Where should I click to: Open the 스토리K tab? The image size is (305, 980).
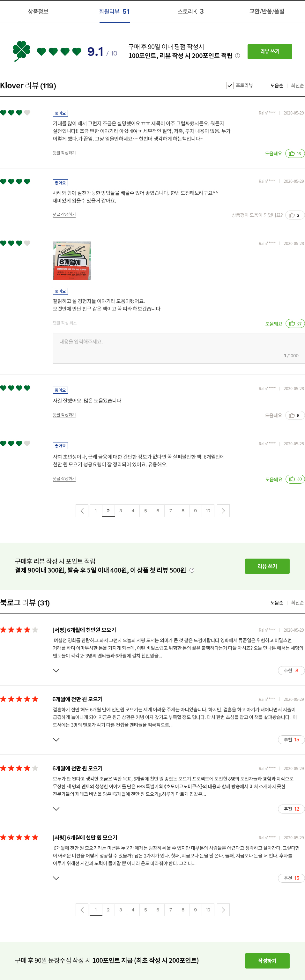[190, 11]
